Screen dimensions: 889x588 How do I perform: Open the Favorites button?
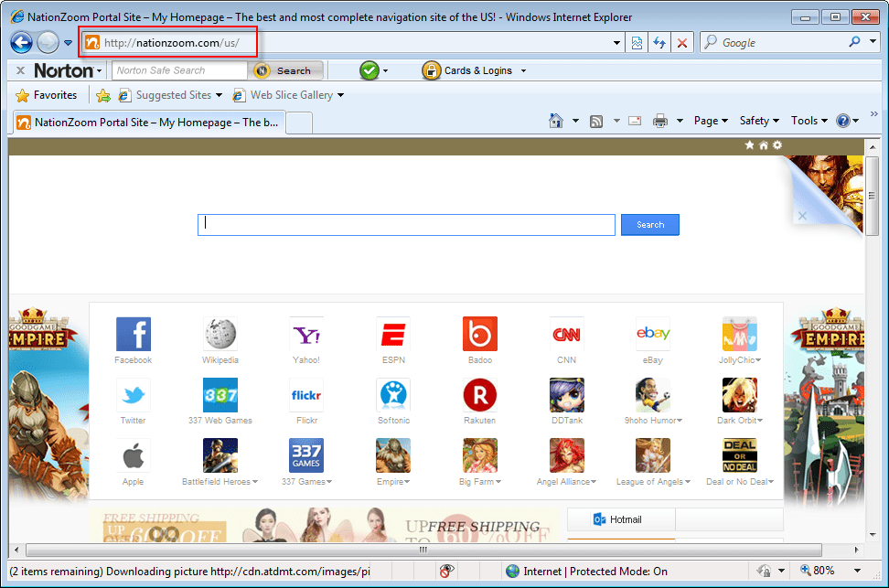point(47,95)
